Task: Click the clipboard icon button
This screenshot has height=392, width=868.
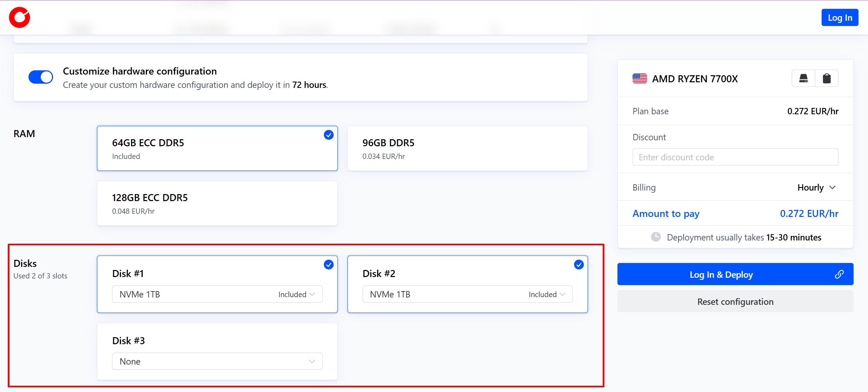Action: tap(827, 78)
